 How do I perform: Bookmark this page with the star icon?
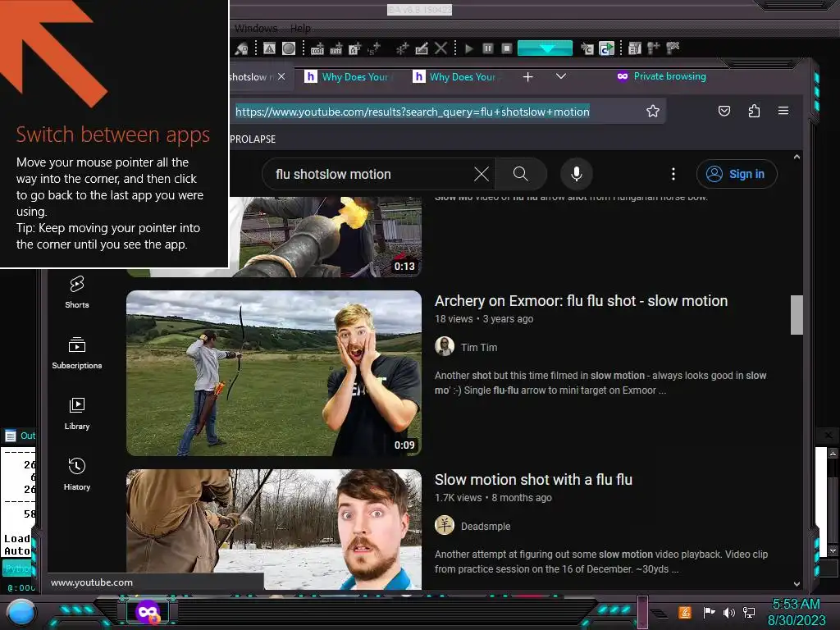pos(652,111)
